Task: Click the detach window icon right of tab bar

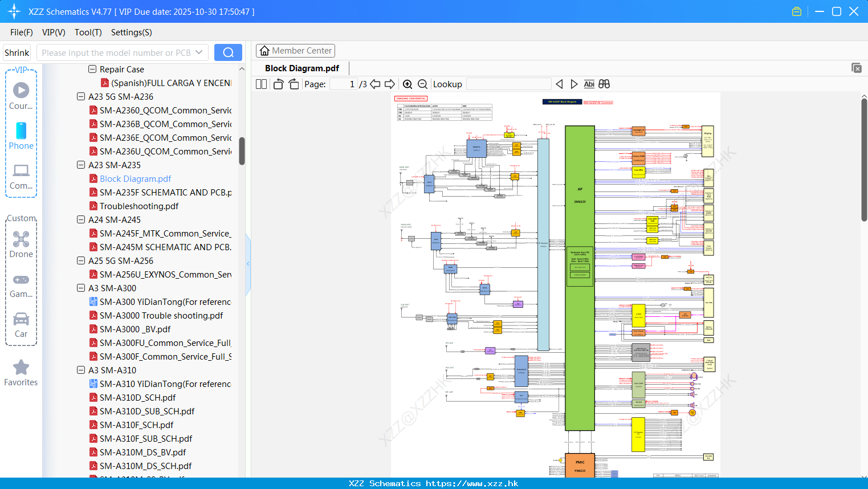Action: pyautogui.click(x=857, y=68)
